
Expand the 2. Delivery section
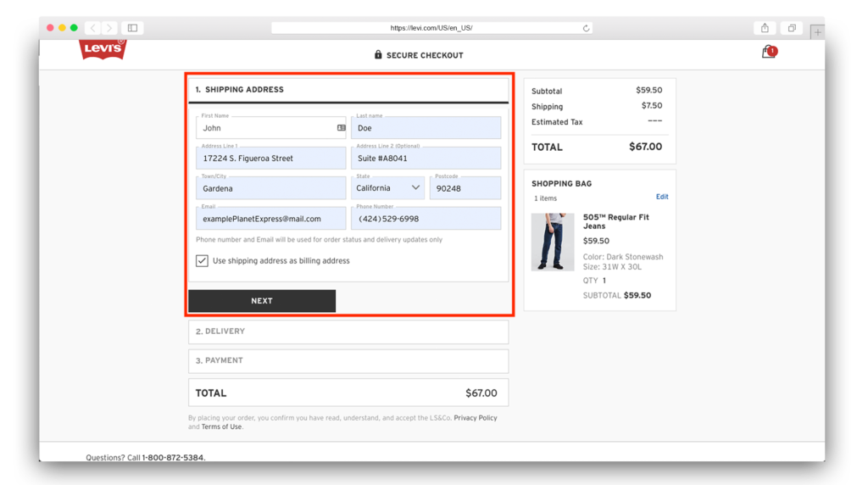[348, 332]
